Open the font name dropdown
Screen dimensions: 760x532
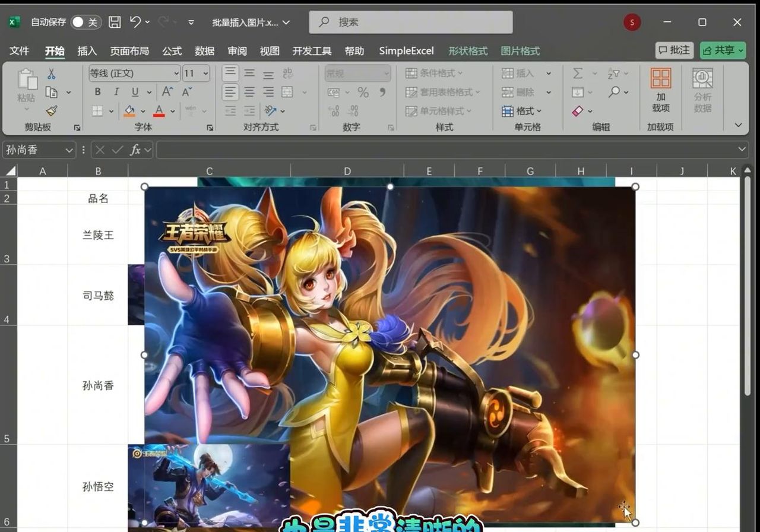coord(176,74)
